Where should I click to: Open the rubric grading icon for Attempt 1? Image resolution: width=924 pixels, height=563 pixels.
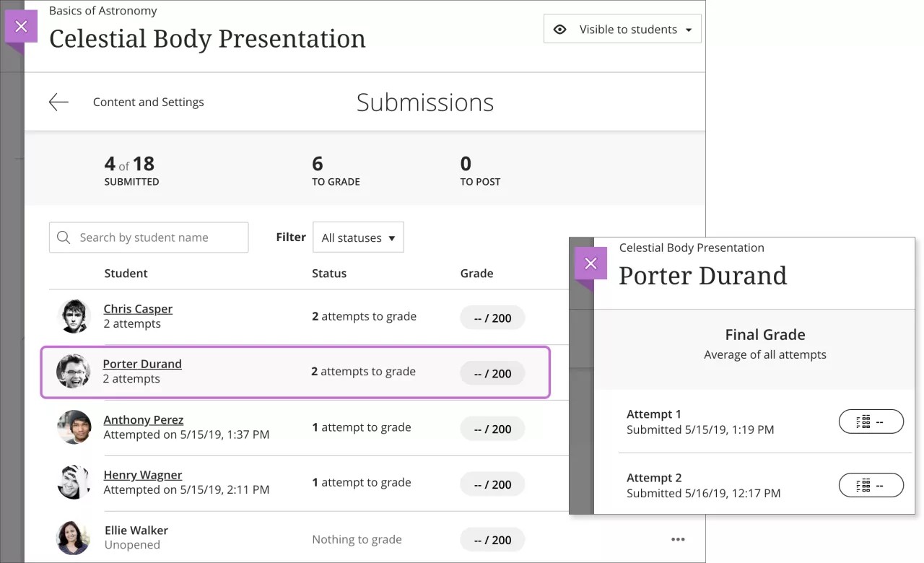[x=871, y=422]
